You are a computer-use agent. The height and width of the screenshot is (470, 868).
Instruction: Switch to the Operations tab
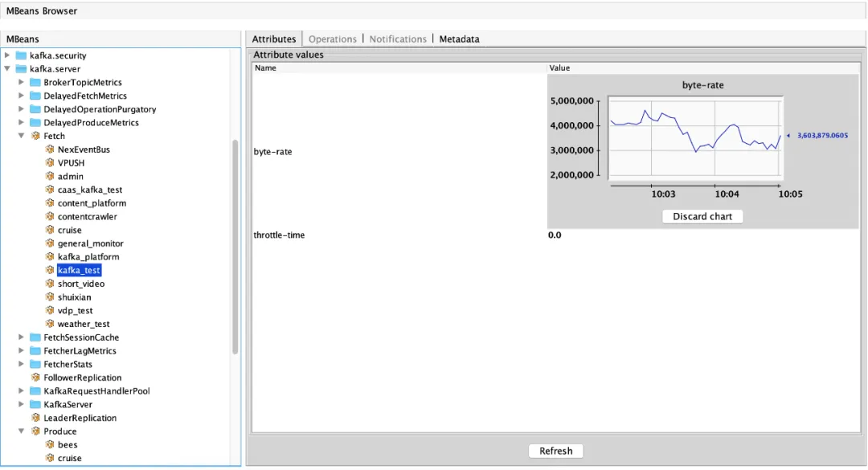click(x=332, y=39)
